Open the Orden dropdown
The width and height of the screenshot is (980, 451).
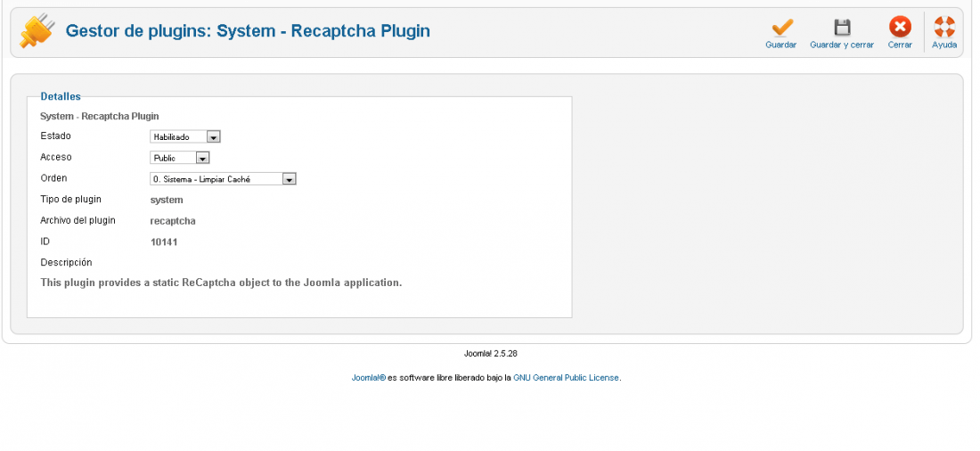pos(223,179)
